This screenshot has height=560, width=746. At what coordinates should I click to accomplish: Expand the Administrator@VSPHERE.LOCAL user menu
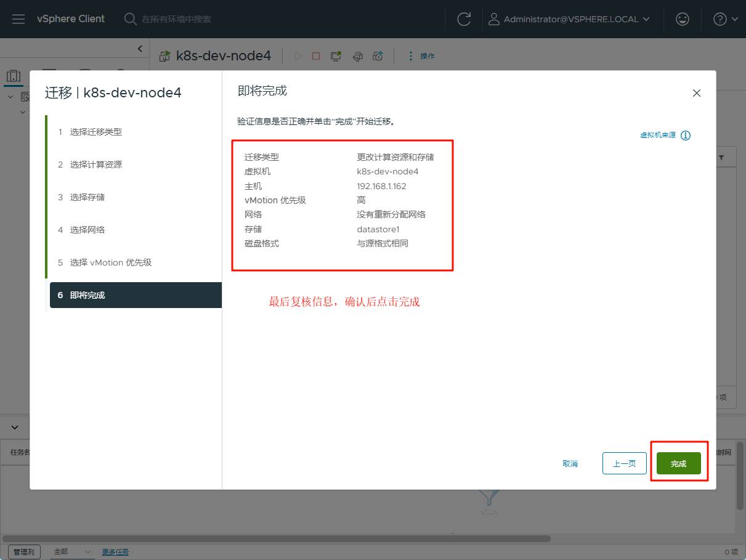tap(569, 19)
